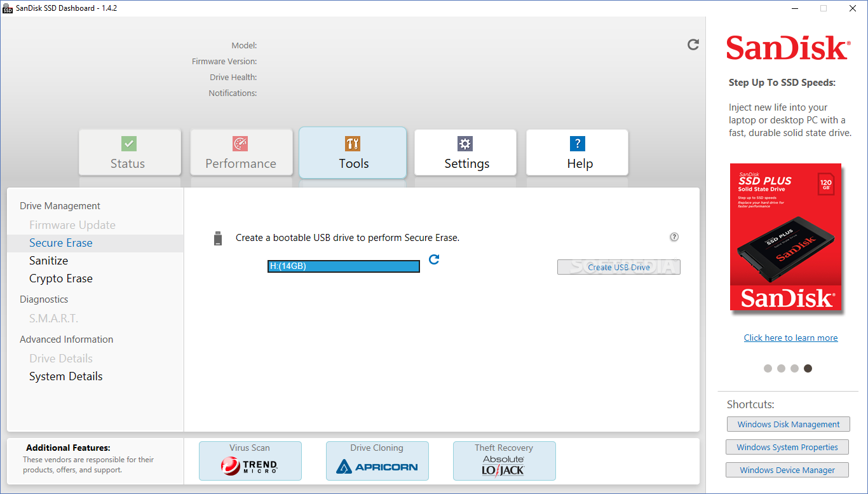
Task: Open the H:(14GB) drive dropdown
Action: click(x=344, y=266)
